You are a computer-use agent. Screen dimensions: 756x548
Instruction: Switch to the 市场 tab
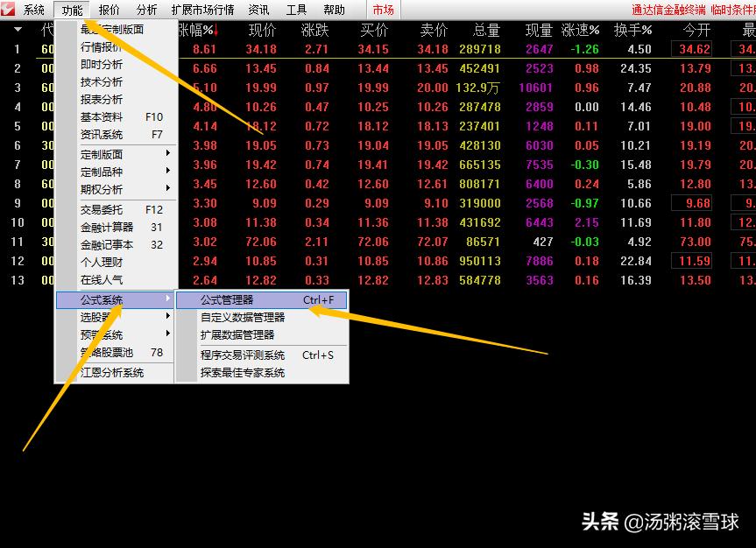point(383,10)
